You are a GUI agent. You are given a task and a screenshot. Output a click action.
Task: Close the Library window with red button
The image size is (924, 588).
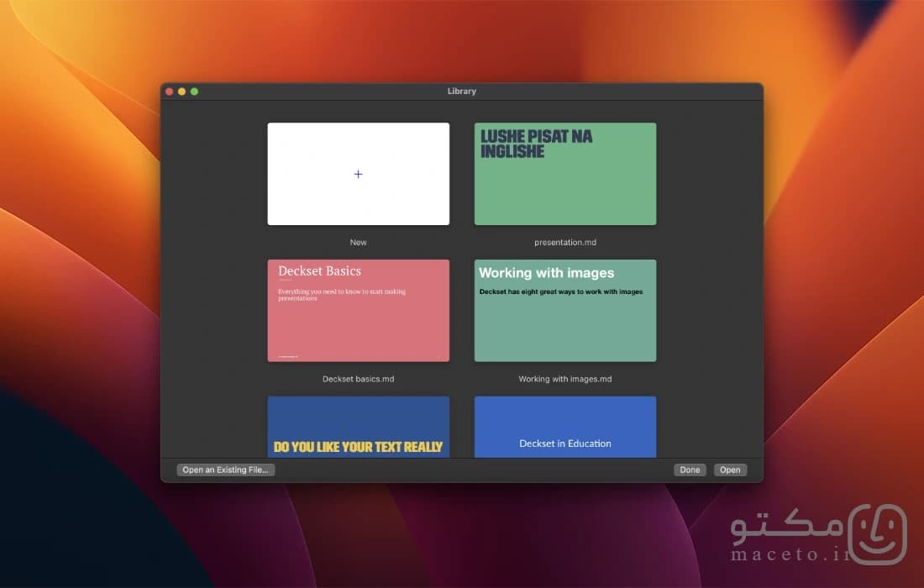tap(169, 92)
